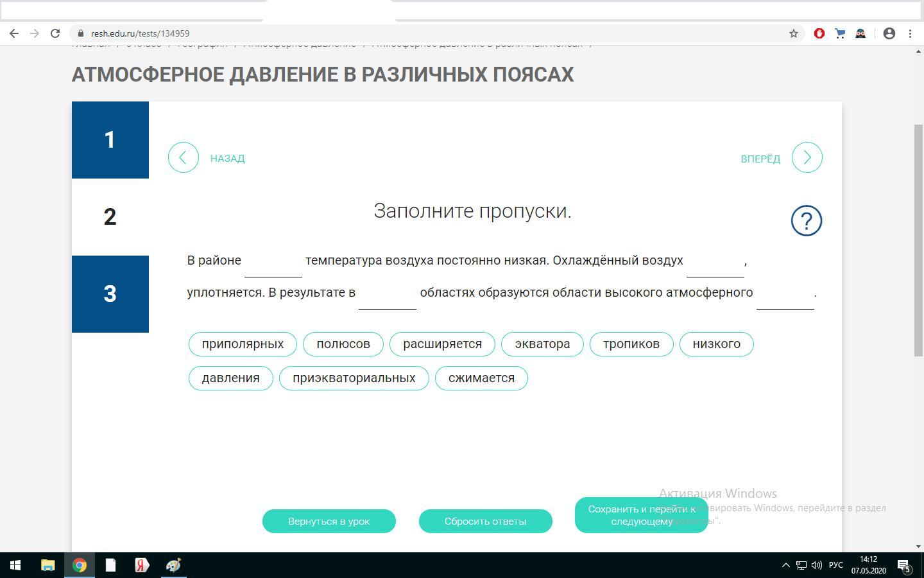
Task: Open the red Opera-style extension icon
Action: pyautogui.click(x=819, y=33)
